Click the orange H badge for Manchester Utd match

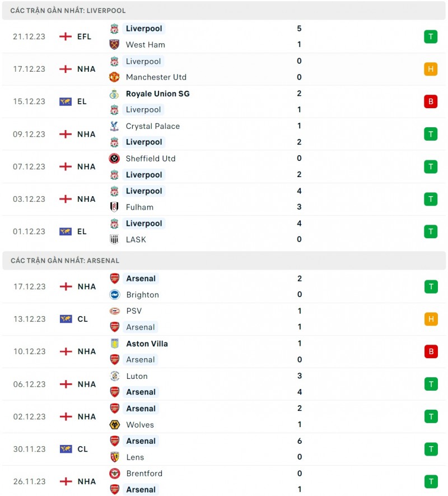coord(431,69)
